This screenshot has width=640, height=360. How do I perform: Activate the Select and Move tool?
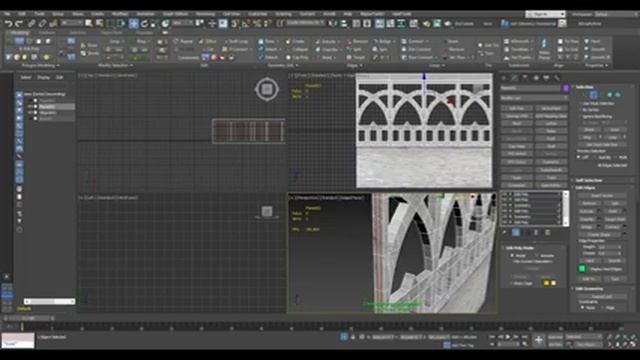point(133,24)
